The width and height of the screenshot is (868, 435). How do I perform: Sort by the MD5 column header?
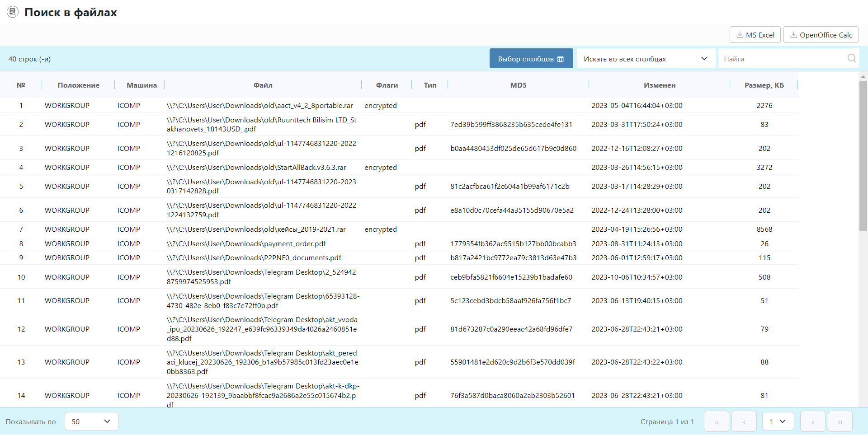point(518,85)
